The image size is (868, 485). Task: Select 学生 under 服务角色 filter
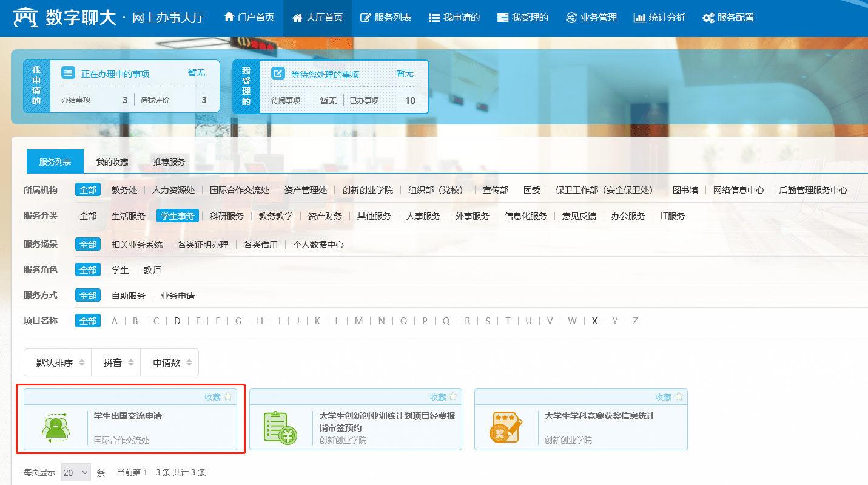pos(119,270)
